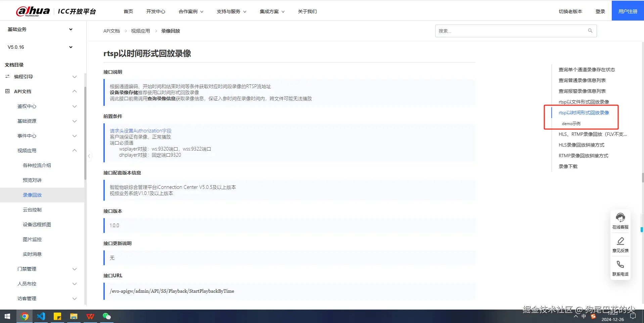Viewport: 644px width, 323px height.
Task: Focus the 搜索 input field
Action: [516, 31]
